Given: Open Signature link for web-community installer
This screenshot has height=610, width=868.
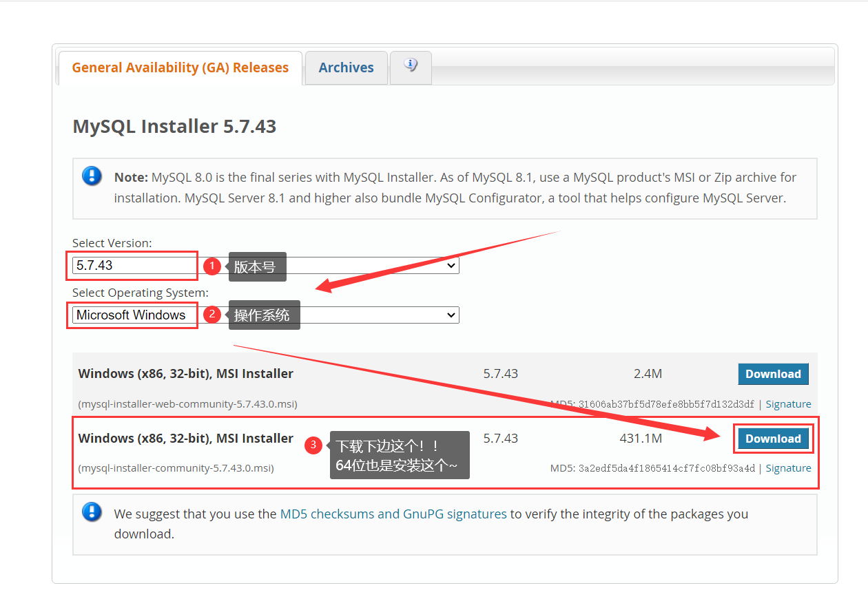Looking at the screenshot, I should click(x=788, y=404).
